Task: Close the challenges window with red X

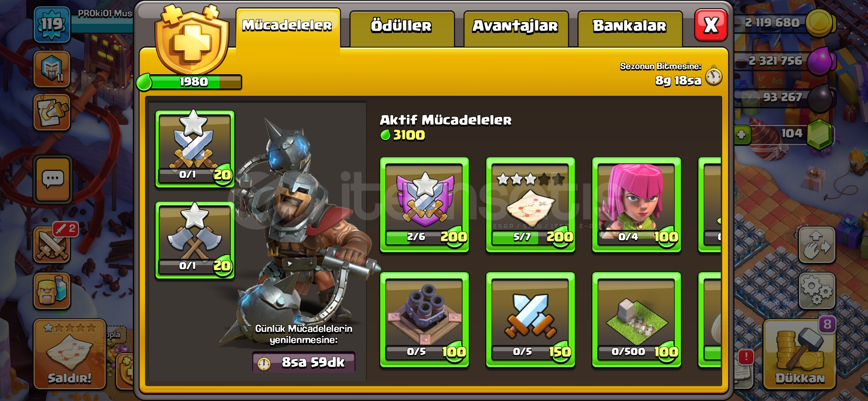Action: (711, 25)
